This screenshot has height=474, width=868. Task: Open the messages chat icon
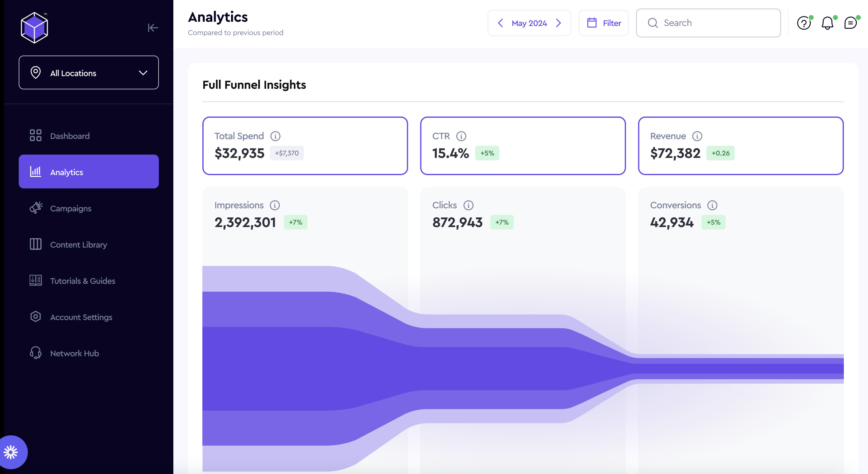[850, 23]
